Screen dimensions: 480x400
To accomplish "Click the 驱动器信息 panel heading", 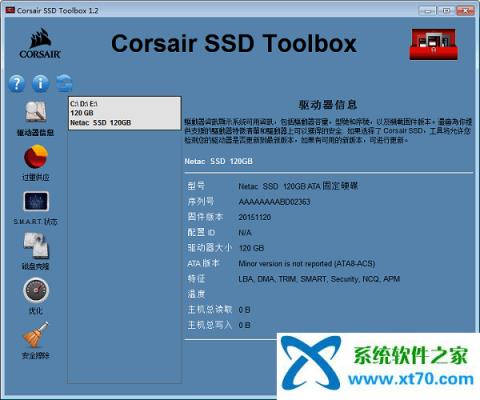I will pyautogui.click(x=328, y=105).
